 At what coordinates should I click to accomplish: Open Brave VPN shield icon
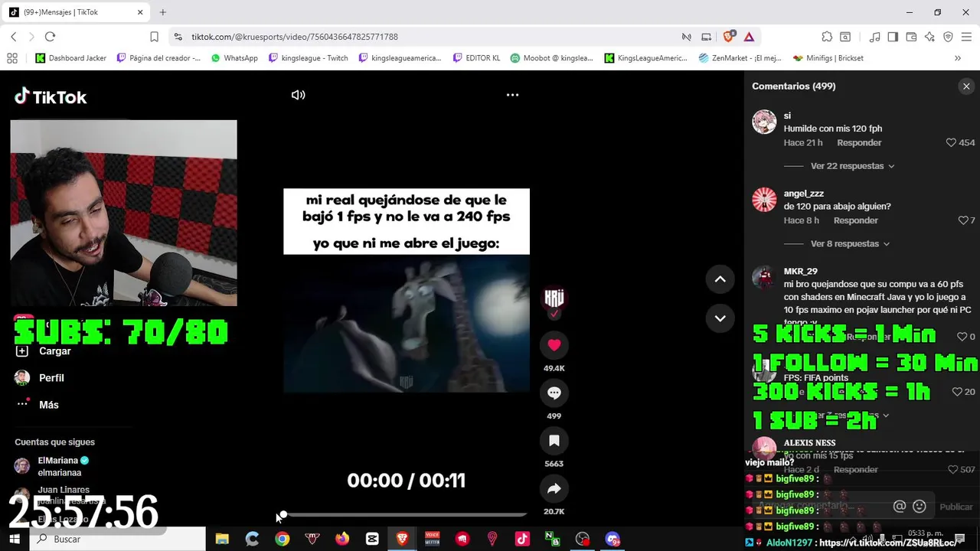pos(948,37)
